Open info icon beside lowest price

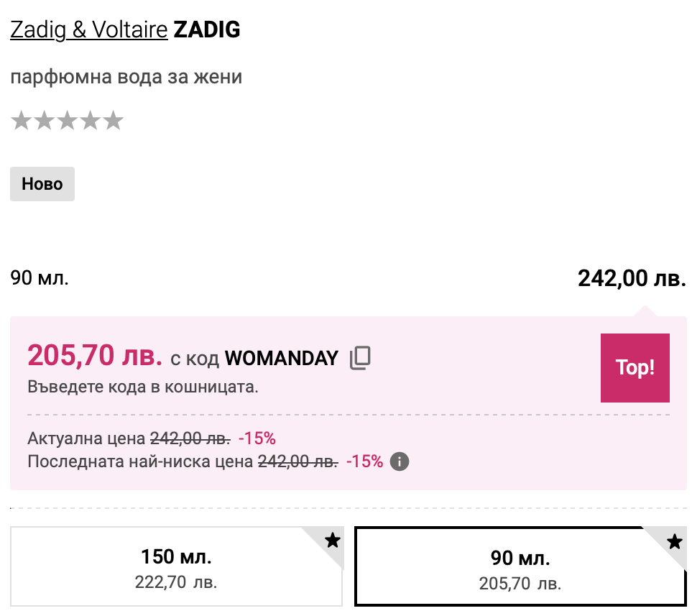click(400, 461)
